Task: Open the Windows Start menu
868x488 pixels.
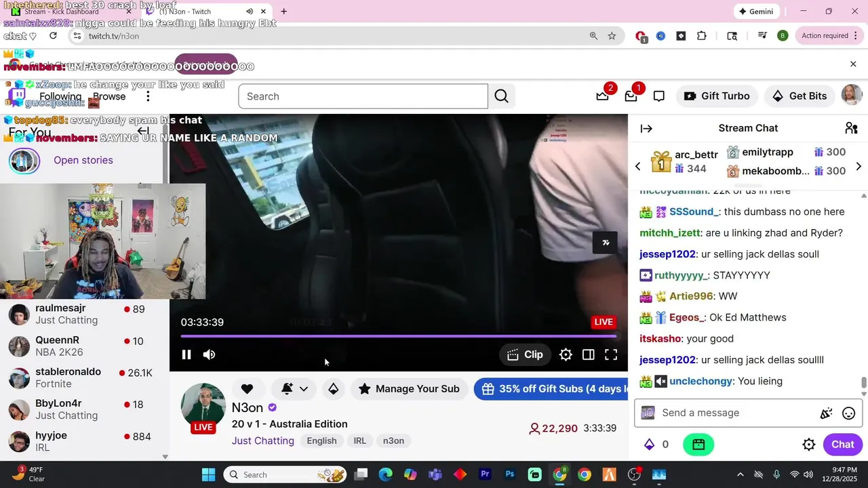Action: (208, 474)
